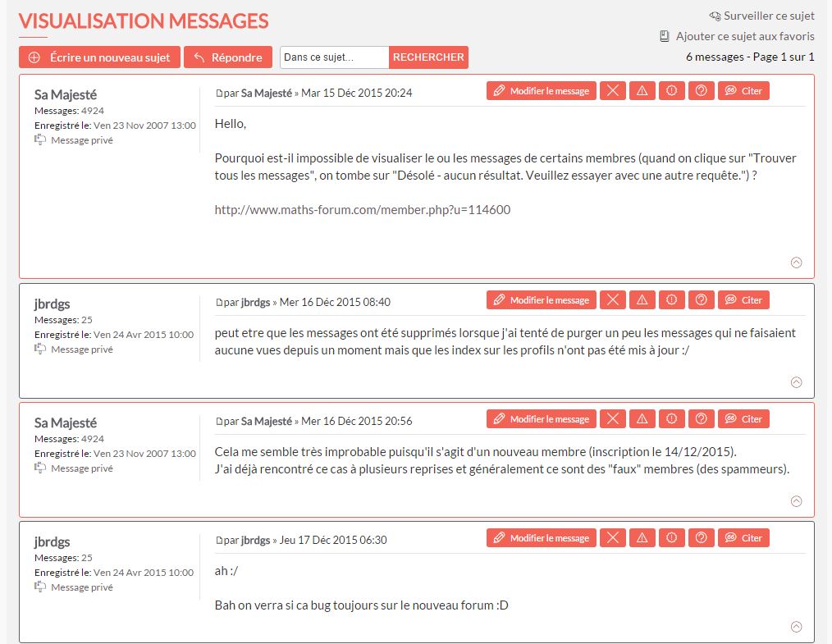This screenshot has height=644, width=832.
Task: Focus the 'Dans ce sujet...' search field
Action: [x=334, y=57]
